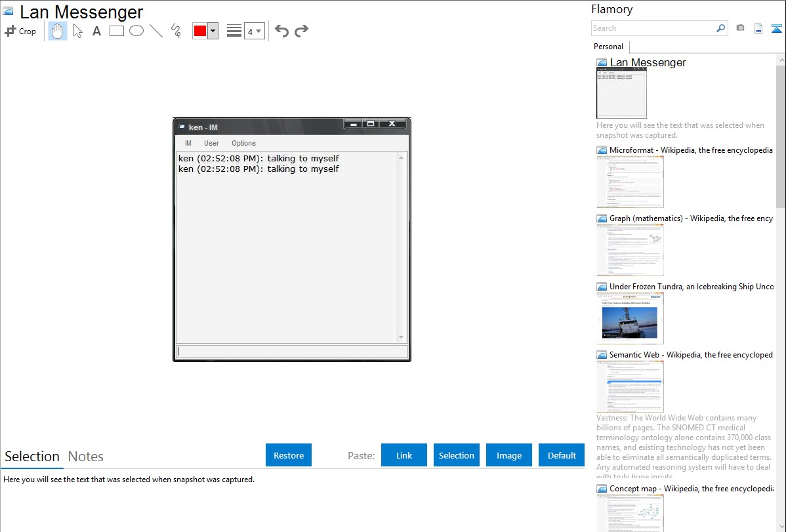This screenshot has width=786, height=532.
Task: Close the ken - IM window
Action: click(x=392, y=124)
